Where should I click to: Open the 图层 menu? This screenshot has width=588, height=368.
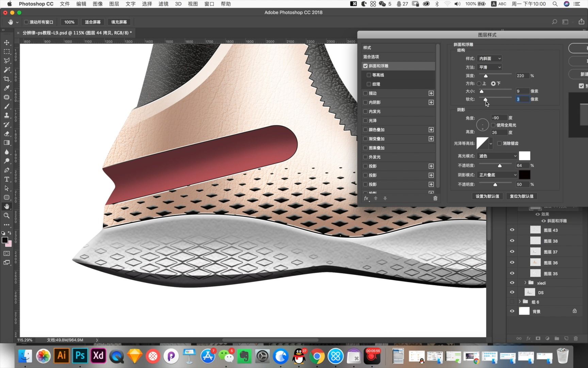[x=114, y=4]
